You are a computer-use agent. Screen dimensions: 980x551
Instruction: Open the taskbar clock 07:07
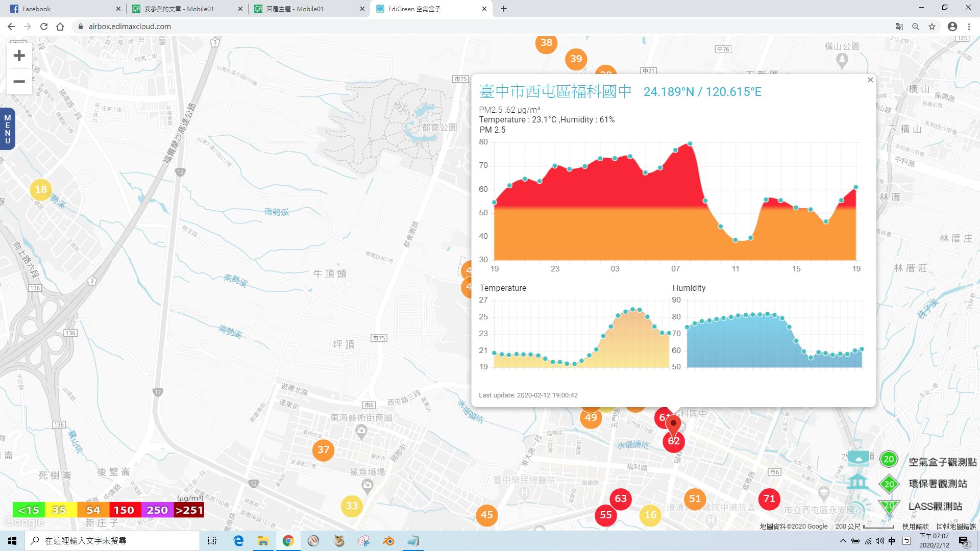coord(934,541)
